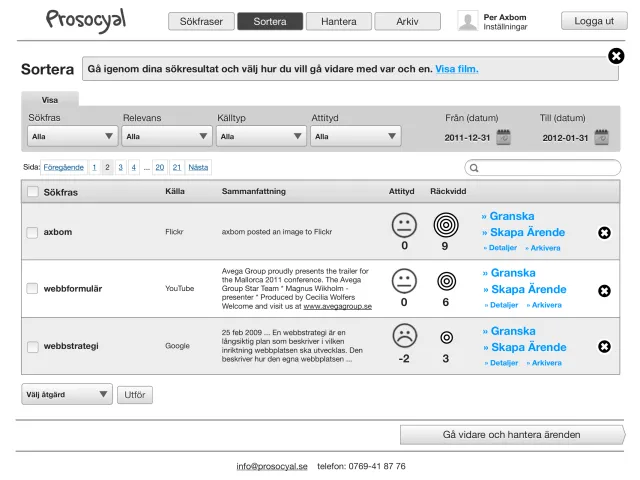The height and width of the screenshot is (480, 640).
Task: Click Granska for the webbstrategi row
Action: click(x=509, y=331)
